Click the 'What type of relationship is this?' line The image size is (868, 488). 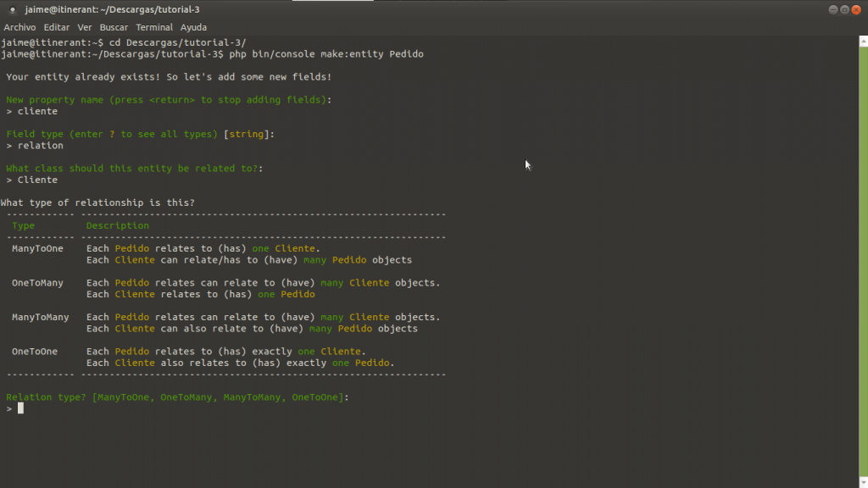97,202
